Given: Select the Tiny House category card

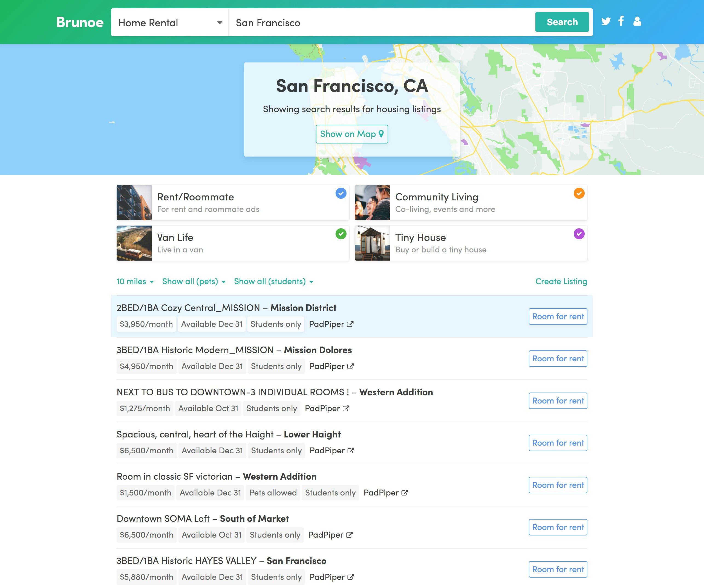Looking at the screenshot, I should coord(469,243).
